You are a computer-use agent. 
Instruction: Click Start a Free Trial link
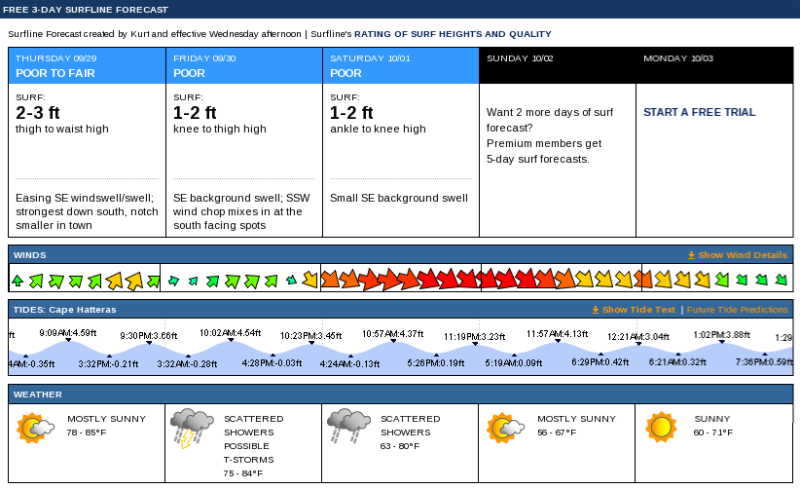click(699, 112)
